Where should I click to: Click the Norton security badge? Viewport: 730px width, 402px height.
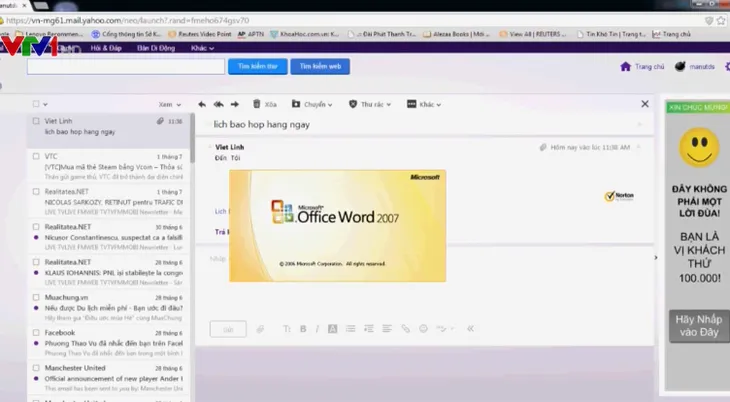(x=619, y=196)
